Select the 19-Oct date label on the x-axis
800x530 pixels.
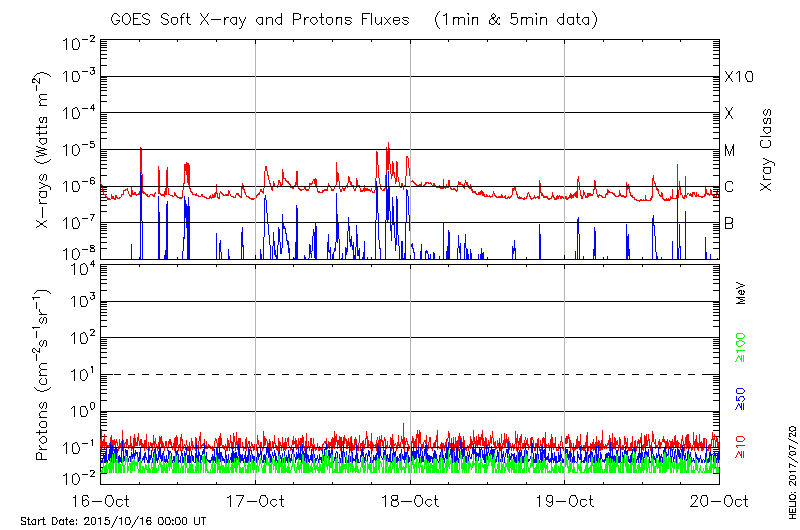(x=565, y=501)
